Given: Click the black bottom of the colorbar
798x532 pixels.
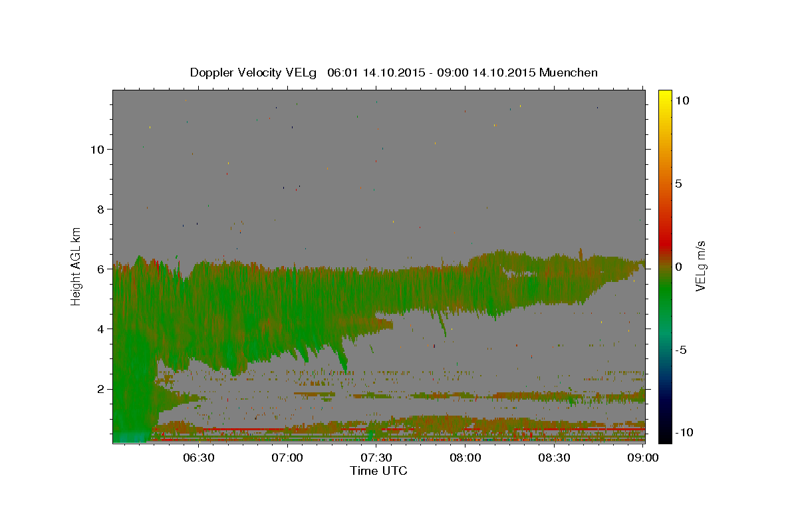Looking at the screenshot, I should 665,438.
